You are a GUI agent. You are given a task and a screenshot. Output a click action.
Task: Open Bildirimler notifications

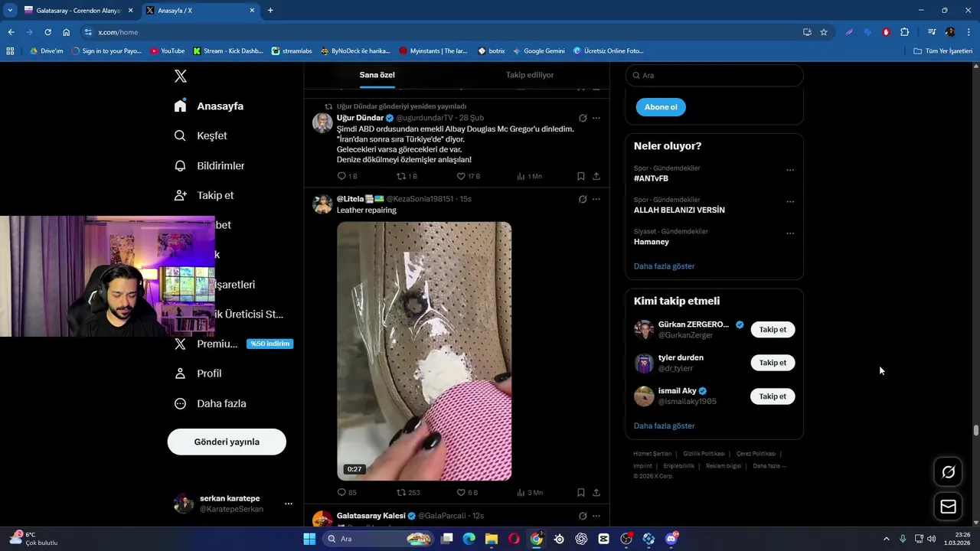[210, 165]
